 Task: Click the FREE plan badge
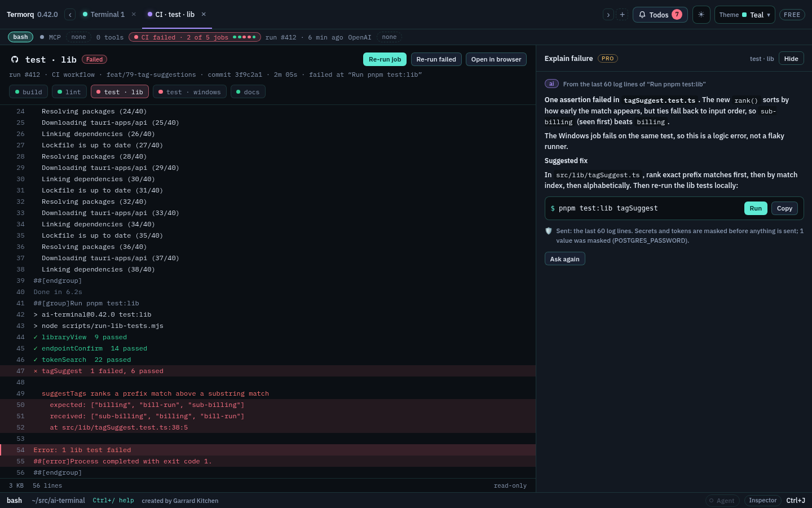pos(792,15)
